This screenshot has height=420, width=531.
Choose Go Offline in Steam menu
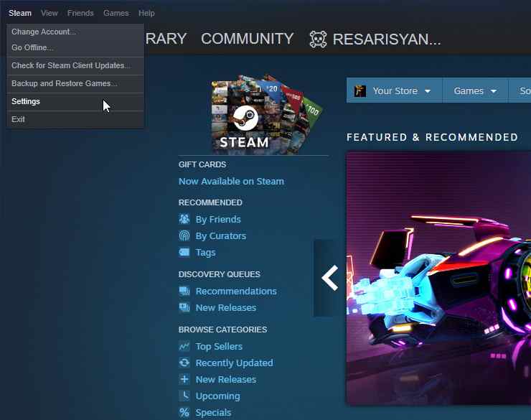click(32, 48)
